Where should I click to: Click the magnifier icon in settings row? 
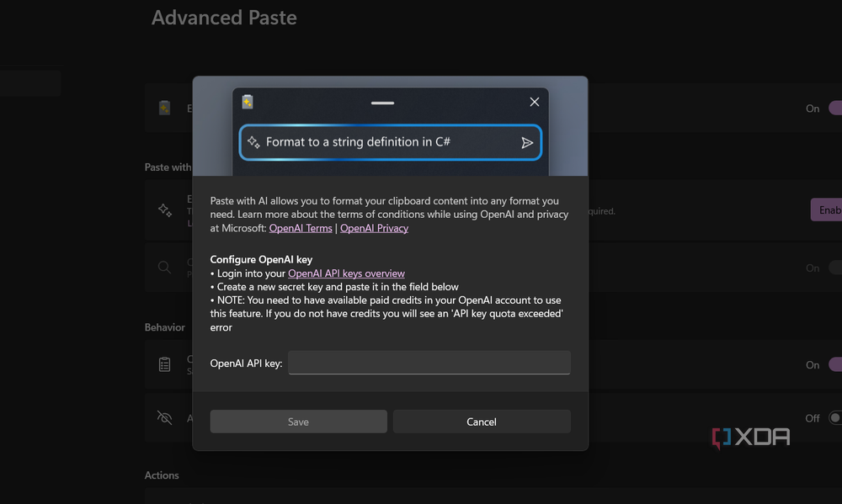pos(165,268)
